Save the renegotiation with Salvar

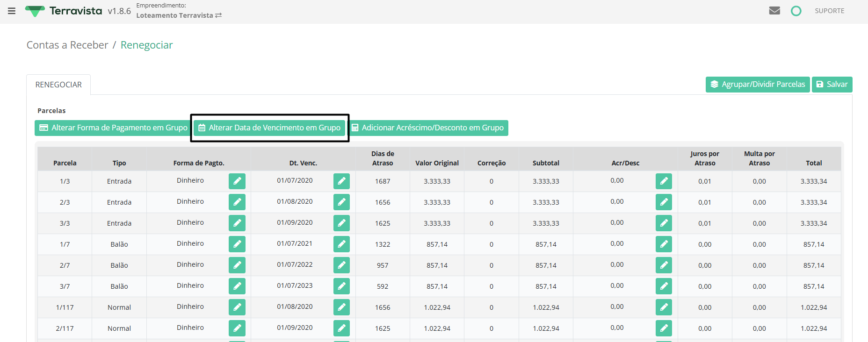pyautogui.click(x=832, y=85)
